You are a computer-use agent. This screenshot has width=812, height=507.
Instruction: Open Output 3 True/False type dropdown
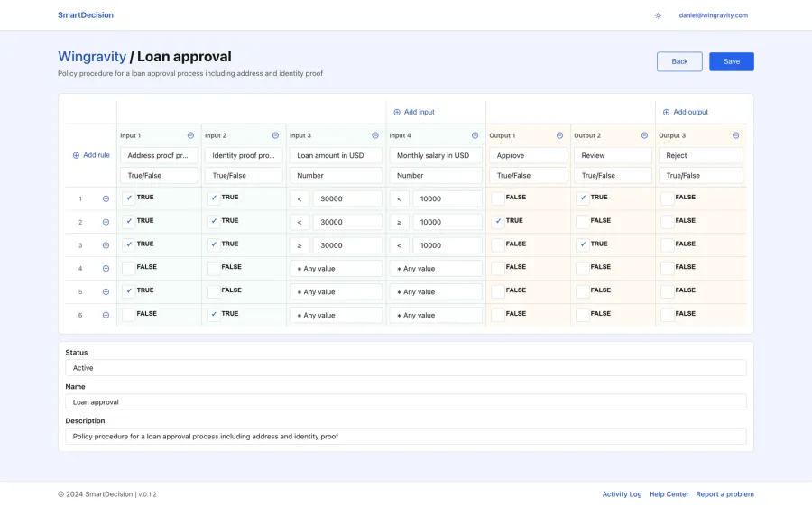pyautogui.click(x=701, y=176)
